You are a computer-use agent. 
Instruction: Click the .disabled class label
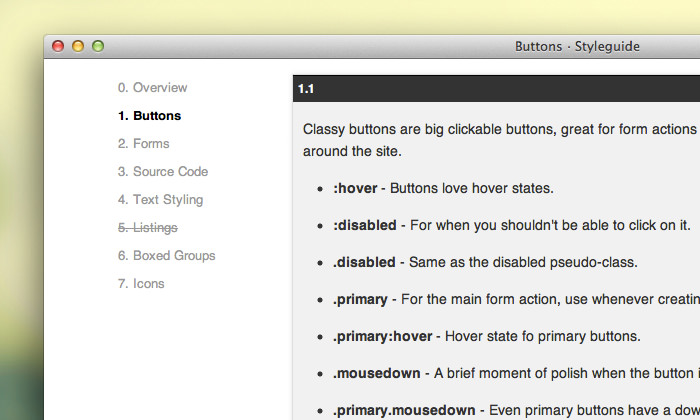coord(364,262)
